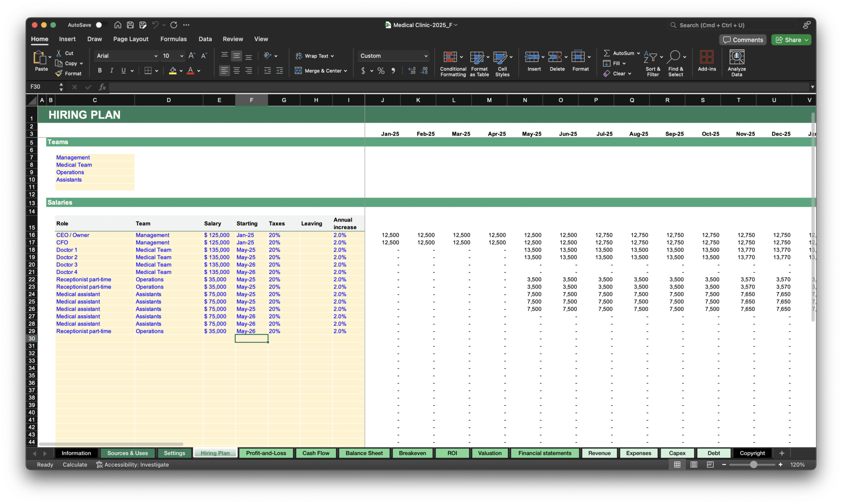Click the F30 Name Box field
Image resolution: width=842 pixels, height=504 pixels.
point(43,87)
